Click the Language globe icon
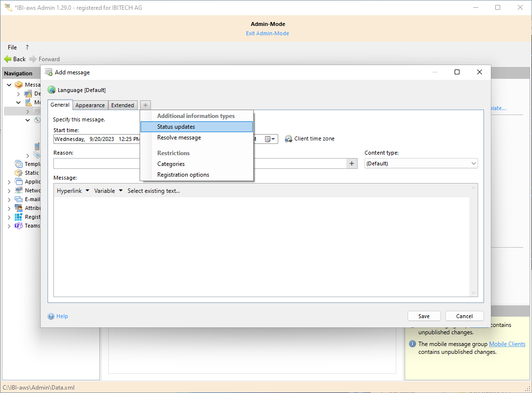Image resolution: width=532 pixels, height=393 pixels. (x=51, y=90)
